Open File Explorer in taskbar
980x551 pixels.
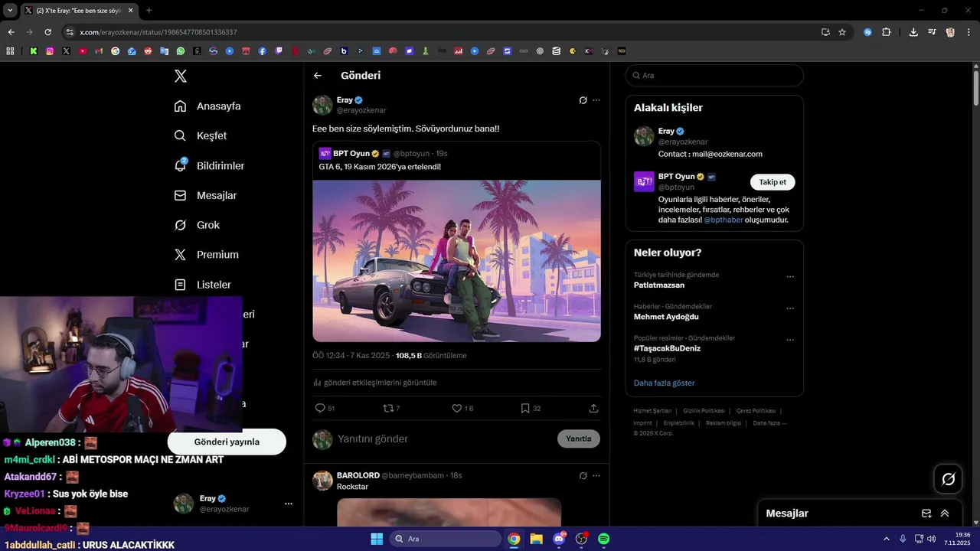coord(537,539)
